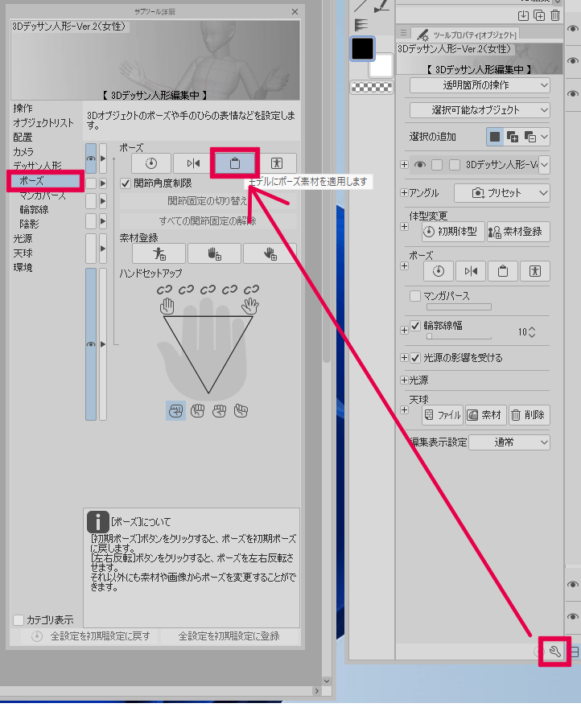Toggle 輪郭線幅 checkbox
The width and height of the screenshot is (581, 728).
(415, 326)
